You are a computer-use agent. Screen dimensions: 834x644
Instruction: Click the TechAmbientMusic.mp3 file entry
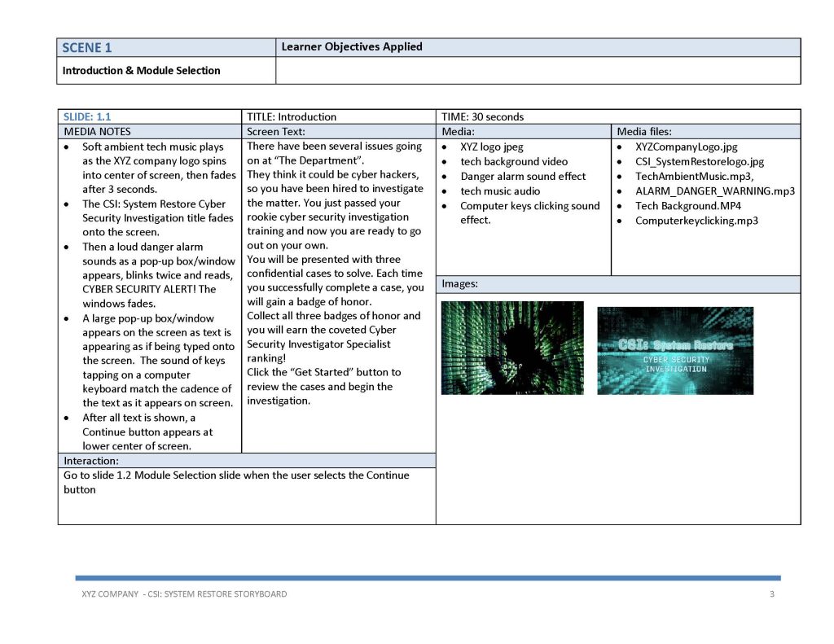[x=694, y=177]
